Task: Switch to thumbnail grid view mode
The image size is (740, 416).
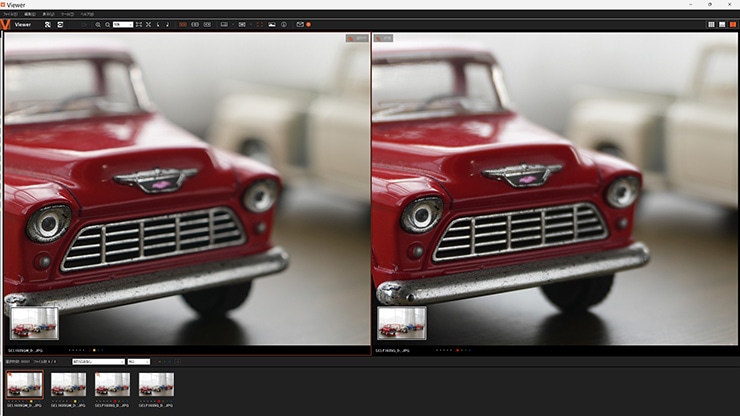Action: (x=711, y=25)
